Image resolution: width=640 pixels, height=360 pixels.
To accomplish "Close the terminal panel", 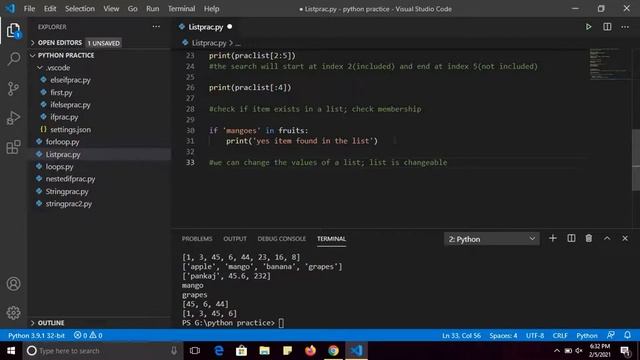I will (x=625, y=238).
